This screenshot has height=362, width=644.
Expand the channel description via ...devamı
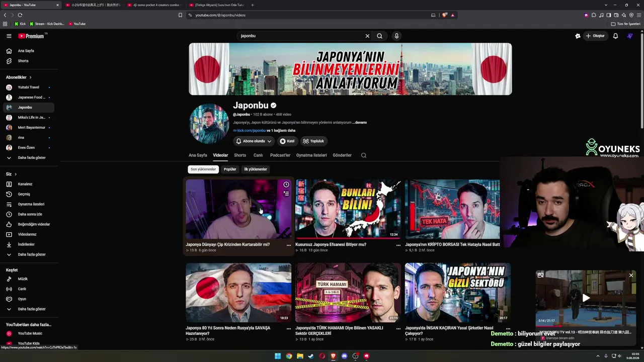[360, 123]
